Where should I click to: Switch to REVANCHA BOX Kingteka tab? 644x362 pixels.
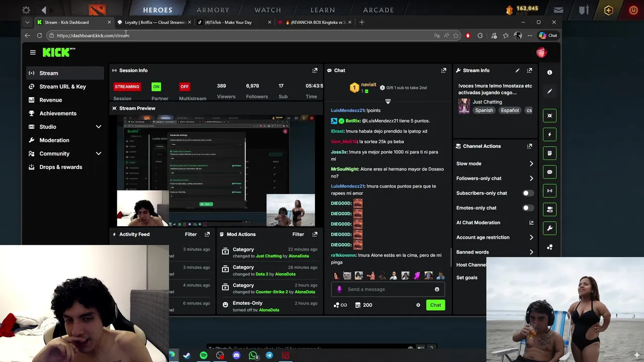pos(314,22)
